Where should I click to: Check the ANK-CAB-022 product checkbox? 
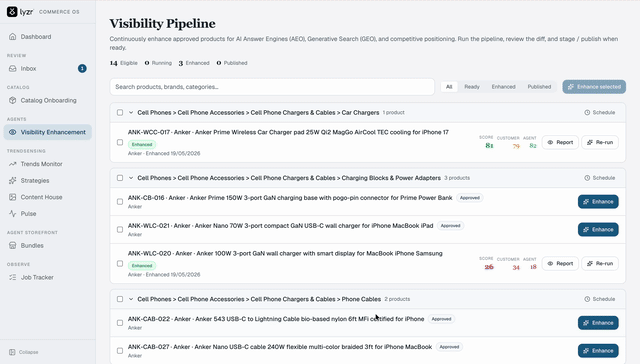(120, 323)
